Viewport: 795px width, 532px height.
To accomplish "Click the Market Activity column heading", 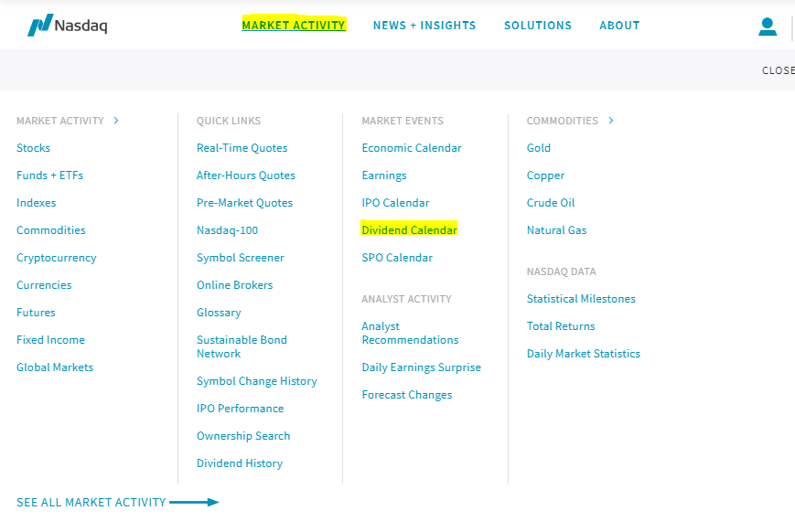I will pos(59,121).
